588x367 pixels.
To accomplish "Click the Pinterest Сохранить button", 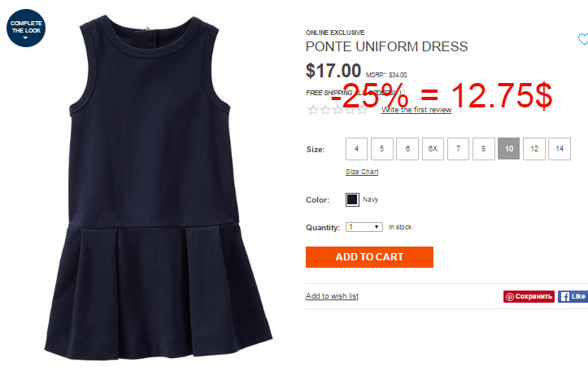I will [x=529, y=296].
